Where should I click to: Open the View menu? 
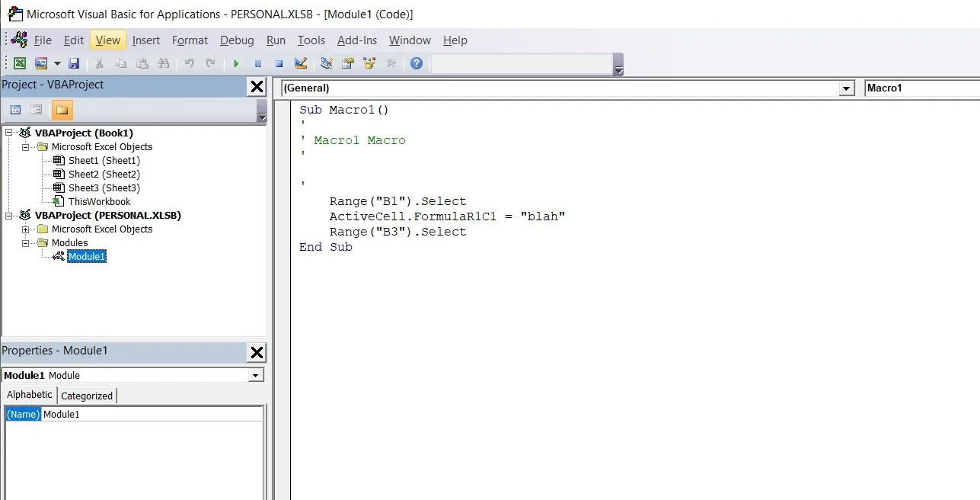108,40
